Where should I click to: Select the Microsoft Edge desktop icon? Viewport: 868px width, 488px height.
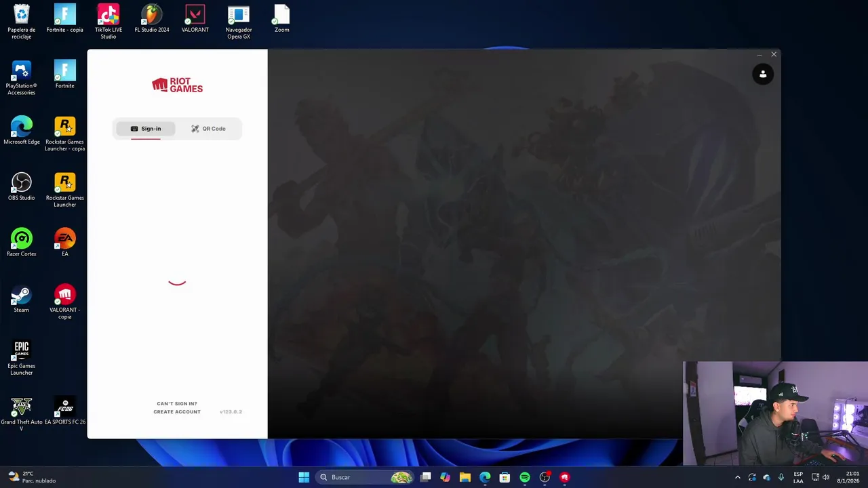21,131
